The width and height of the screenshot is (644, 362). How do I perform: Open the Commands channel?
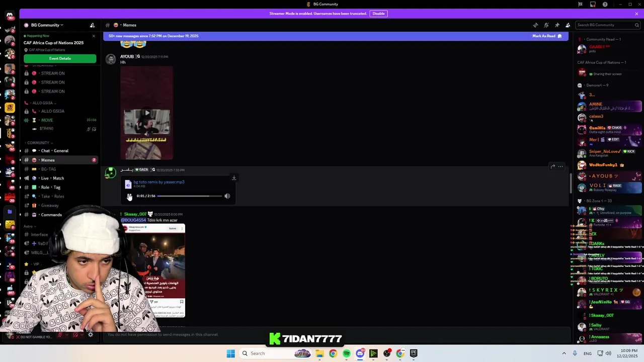(60, 215)
